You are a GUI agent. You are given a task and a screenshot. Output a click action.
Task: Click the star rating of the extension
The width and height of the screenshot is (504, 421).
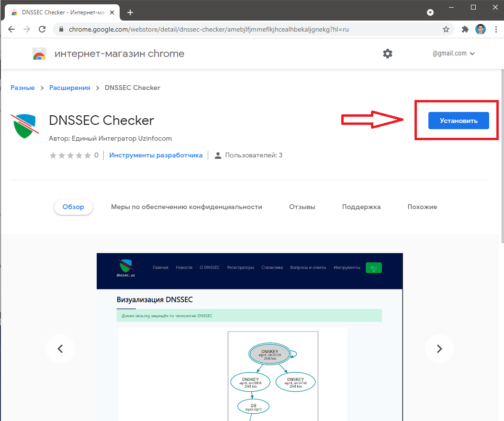[x=70, y=155]
